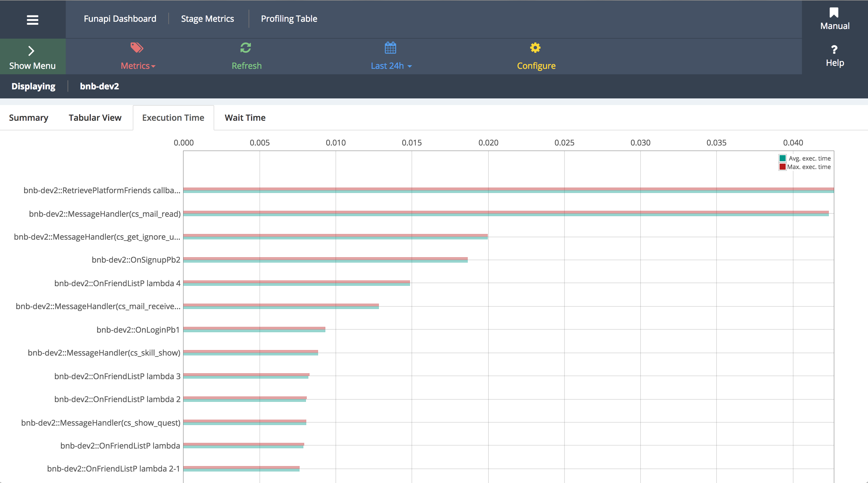Switch to the Summary tab
The width and height of the screenshot is (868, 483).
coord(28,118)
